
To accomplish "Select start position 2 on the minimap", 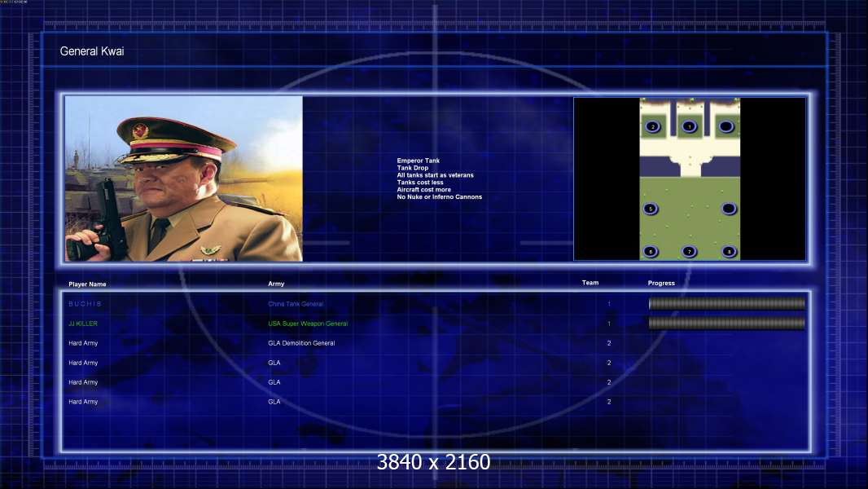I will pyautogui.click(x=653, y=127).
